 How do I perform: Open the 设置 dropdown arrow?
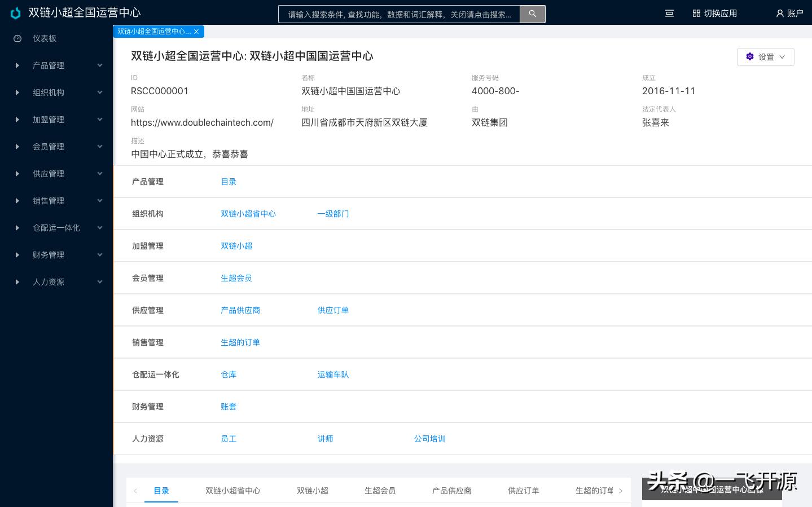click(x=782, y=56)
